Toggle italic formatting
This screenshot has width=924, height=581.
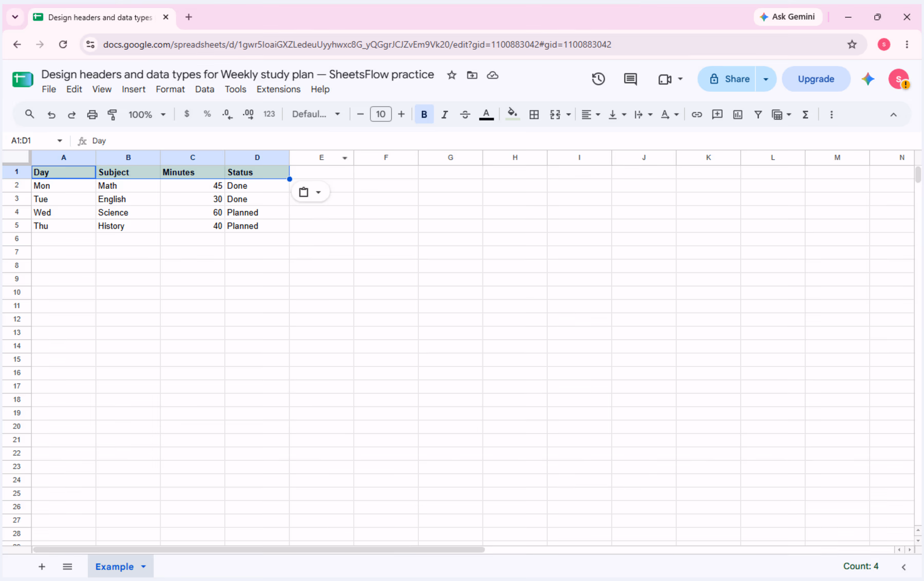click(445, 114)
